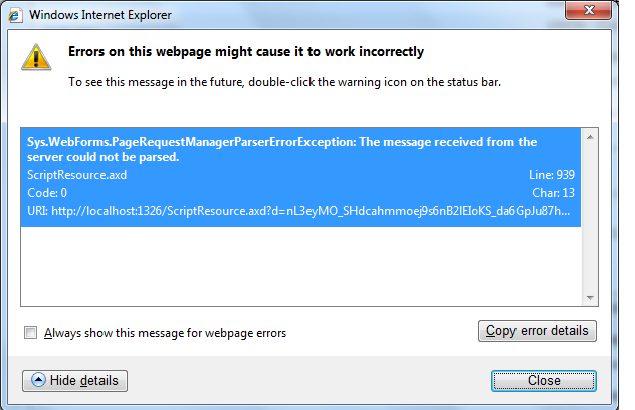
Task: Enable Always show this message checkbox
Action: click(x=30, y=333)
